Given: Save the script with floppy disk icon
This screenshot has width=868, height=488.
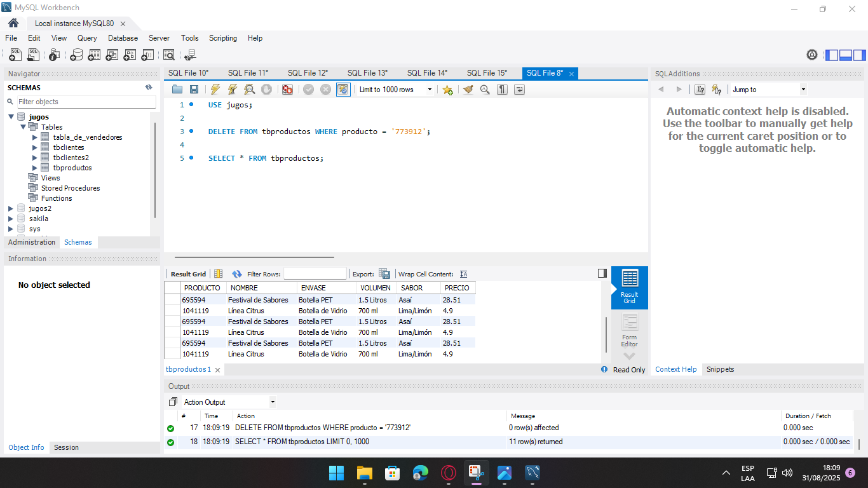Looking at the screenshot, I should [194, 90].
